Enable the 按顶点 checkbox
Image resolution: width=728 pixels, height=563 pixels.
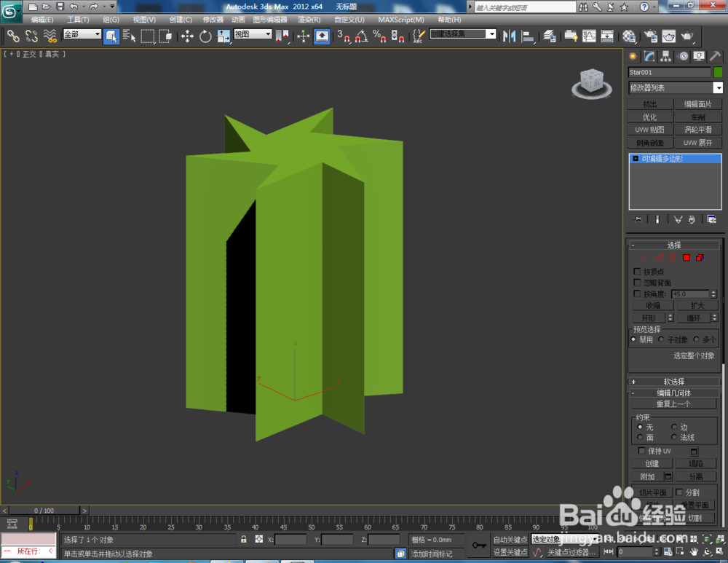(x=637, y=271)
